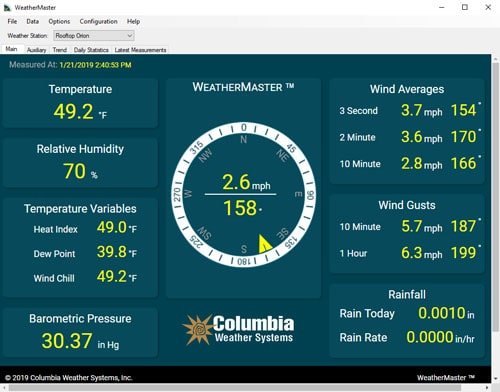Open the Help menu
Screen dimensions: 500x392
pyautogui.click(x=133, y=21)
